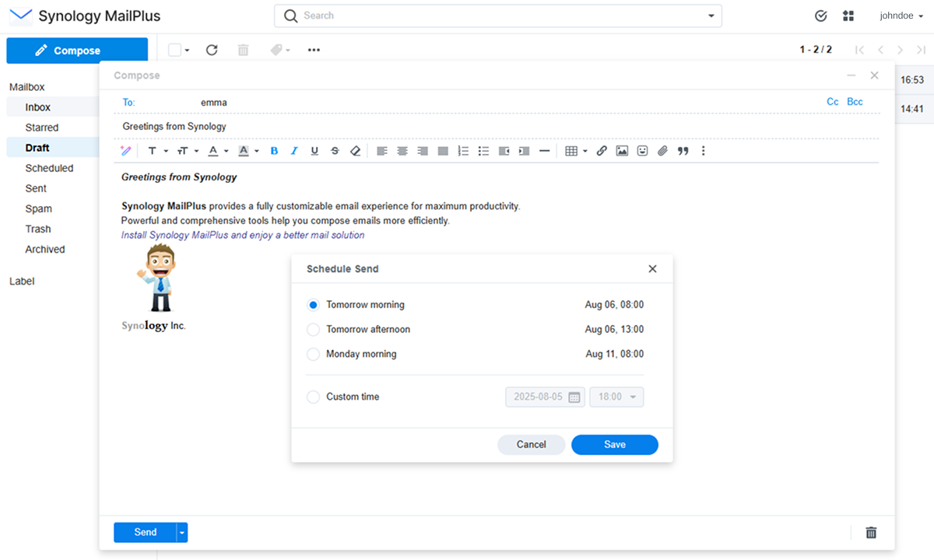Refresh the mail list
Image resolution: width=934 pixels, height=560 pixels.
pos(212,50)
